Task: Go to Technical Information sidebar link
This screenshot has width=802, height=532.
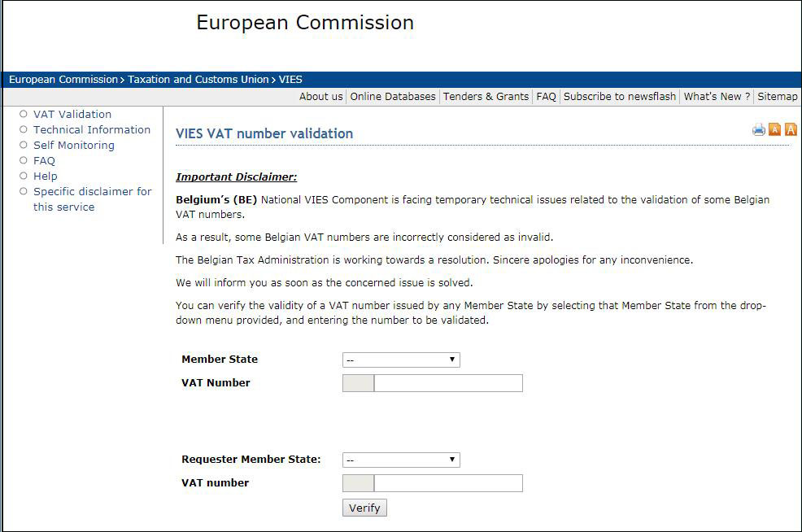Action: [92, 130]
